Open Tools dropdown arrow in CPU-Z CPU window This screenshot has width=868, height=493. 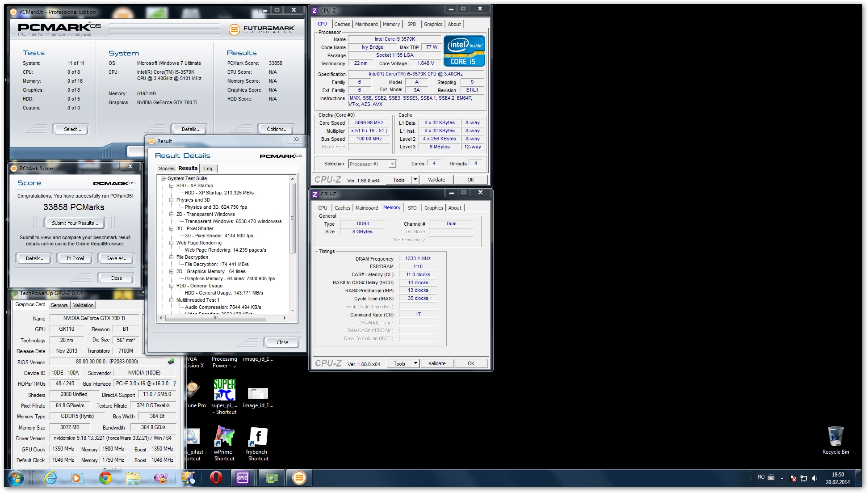415,180
